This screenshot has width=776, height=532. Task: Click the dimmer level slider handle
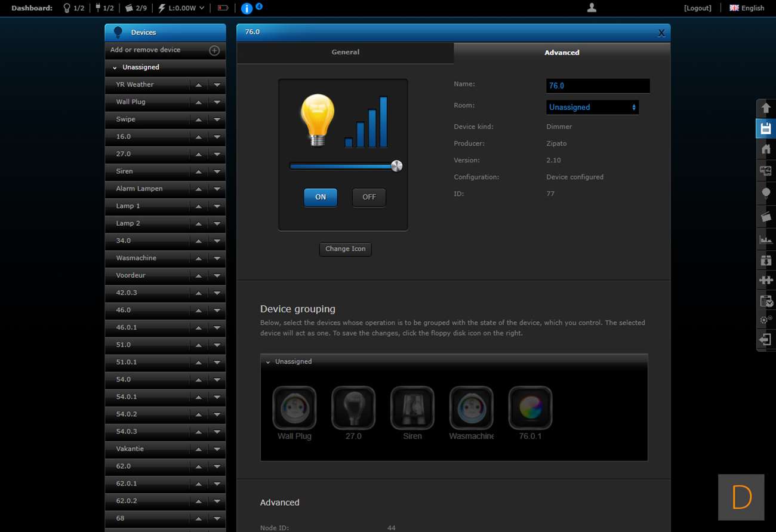coord(396,166)
